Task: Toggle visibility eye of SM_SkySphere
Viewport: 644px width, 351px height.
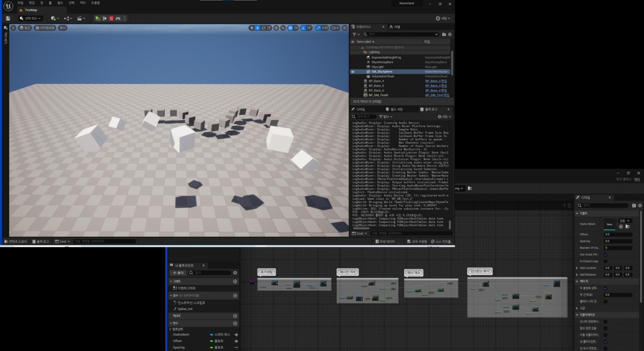Action: click(353, 72)
